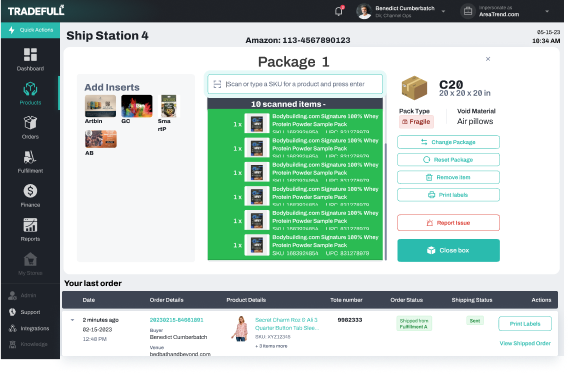Expand the user account dropdown arrow

(x=443, y=11)
